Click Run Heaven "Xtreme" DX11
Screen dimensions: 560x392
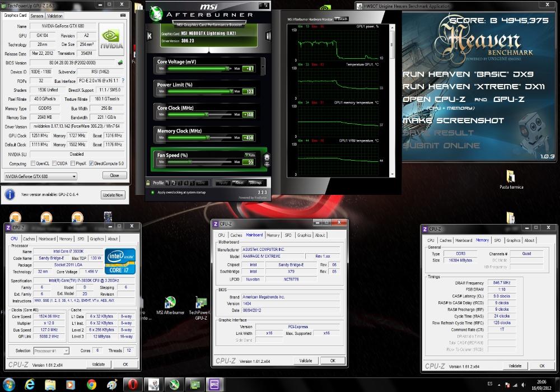474,86
